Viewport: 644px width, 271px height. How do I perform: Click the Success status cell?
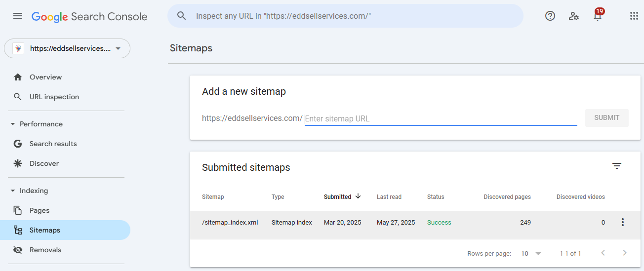coord(439,222)
